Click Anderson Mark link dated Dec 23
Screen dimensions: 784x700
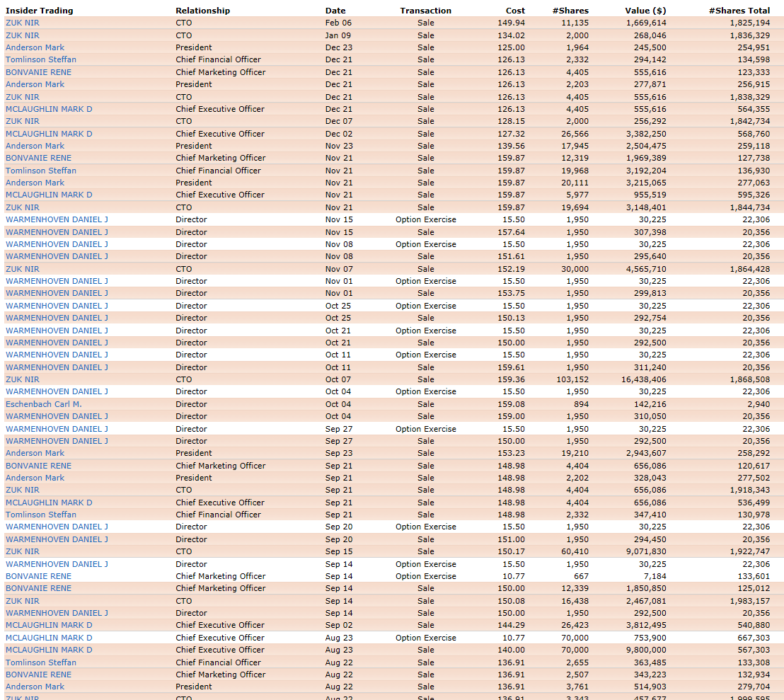point(35,47)
